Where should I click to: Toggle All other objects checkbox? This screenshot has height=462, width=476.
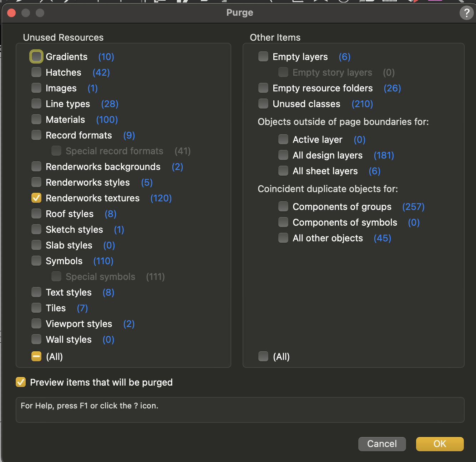(283, 238)
